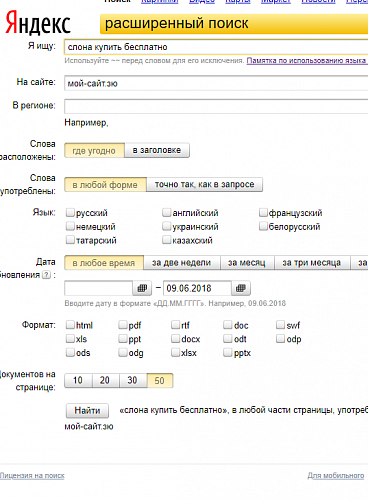This screenshot has height=500, width=368.
Task: Check the белорусский language box
Action: coord(263,226)
